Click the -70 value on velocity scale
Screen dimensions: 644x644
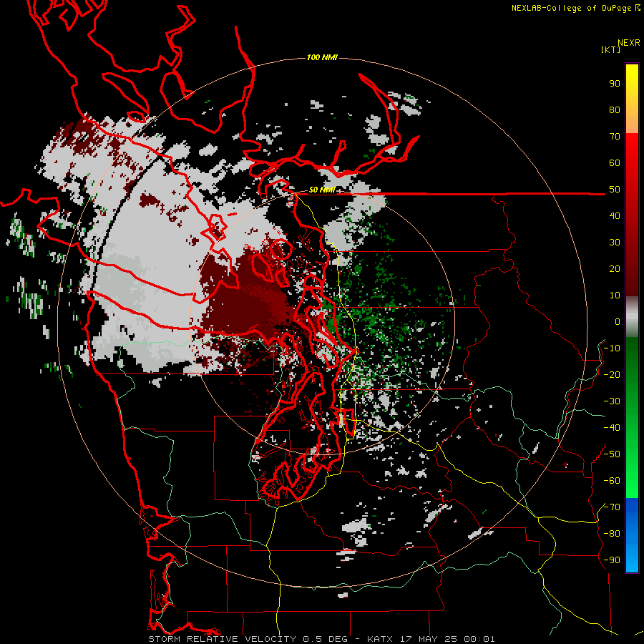pyautogui.click(x=612, y=507)
